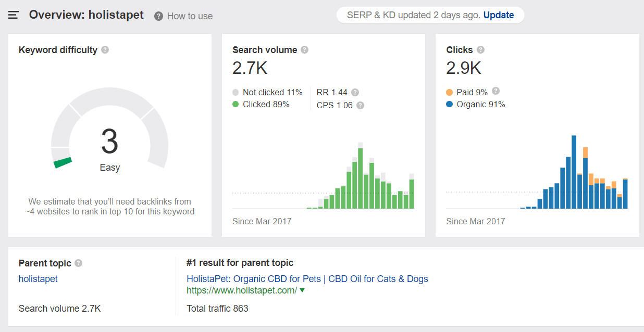The height and width of the screenshot is (332, 644).
Task: Open the hamburger menu icon
Action: (14, 15)
